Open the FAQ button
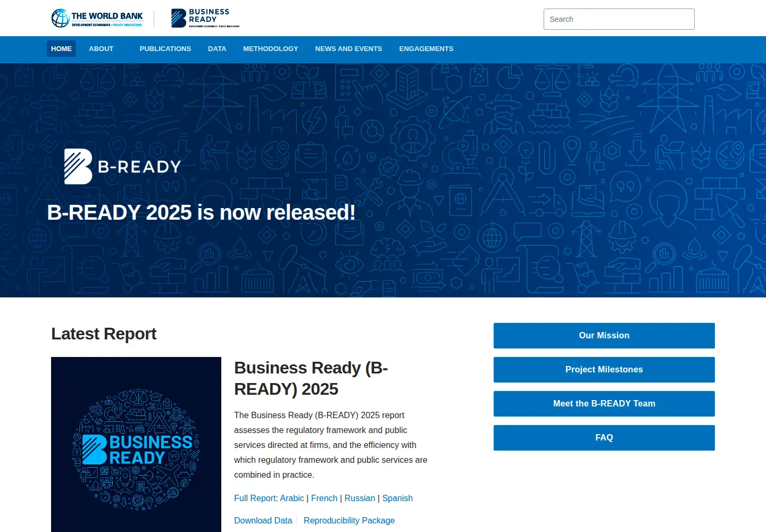The image size is (766, 532). (604, 438)
